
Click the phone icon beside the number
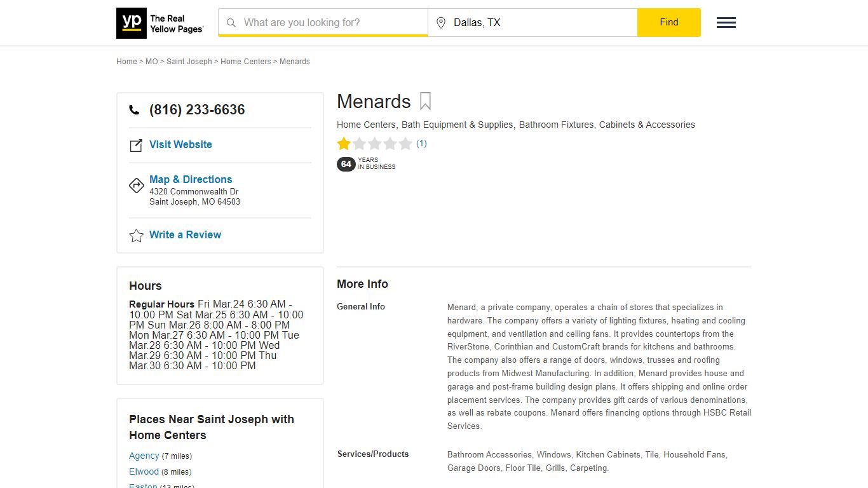tap(134, 110)
